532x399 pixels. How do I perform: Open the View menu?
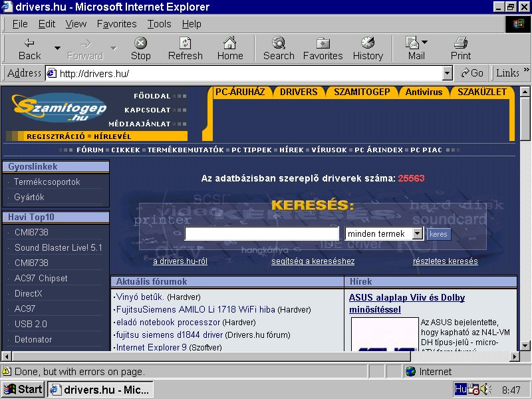point(76,24)
